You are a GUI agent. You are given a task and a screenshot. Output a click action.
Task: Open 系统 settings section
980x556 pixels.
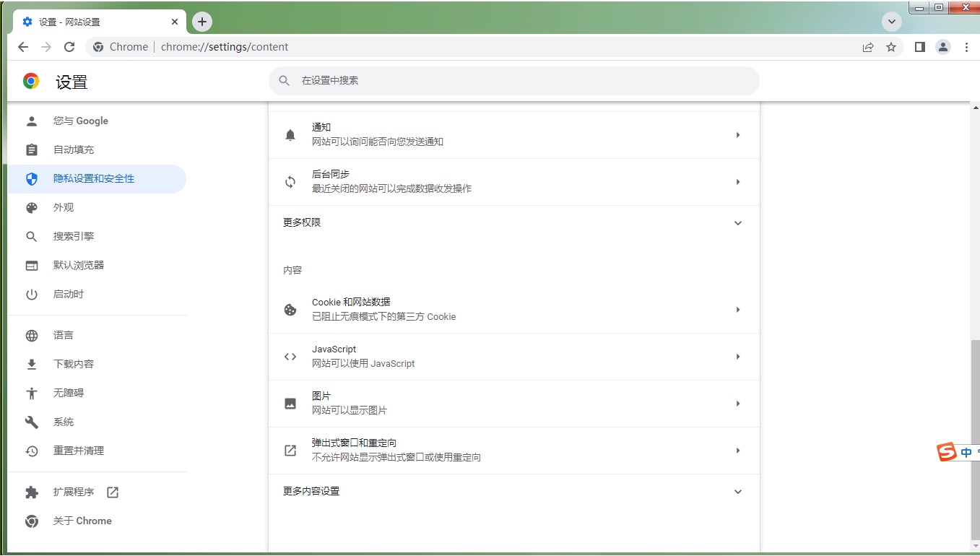point(97,422)
